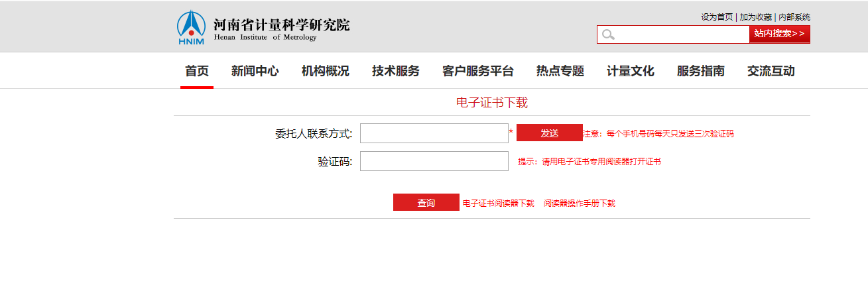Open the 首页 navigation tab

tap(197, 71)
